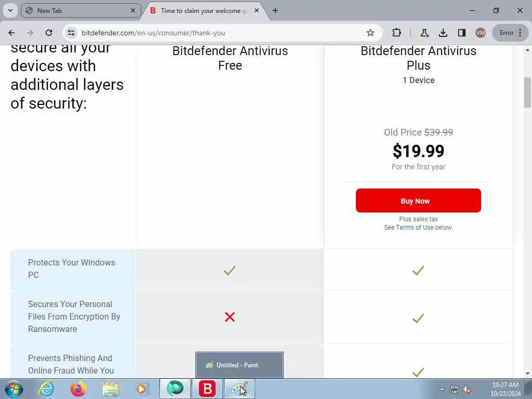
Task: Open a new browser tab with plus
Action: coord(275,10)
